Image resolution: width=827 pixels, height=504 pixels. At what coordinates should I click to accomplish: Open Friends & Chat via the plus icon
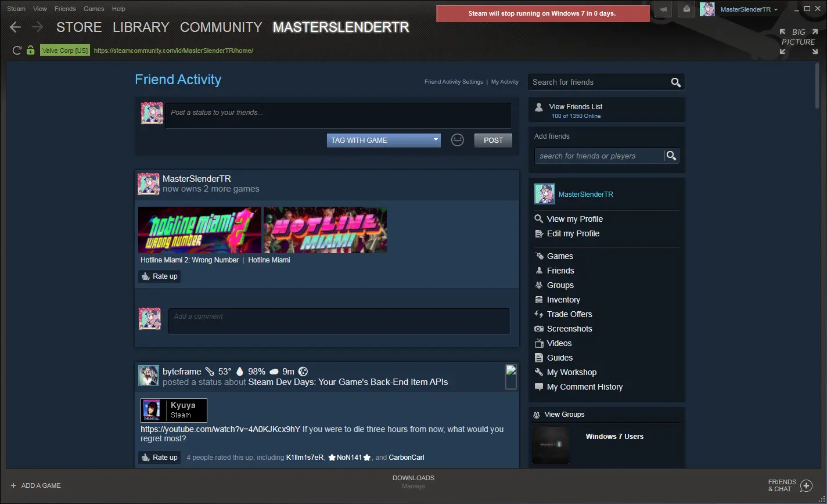tap(806, 485)
